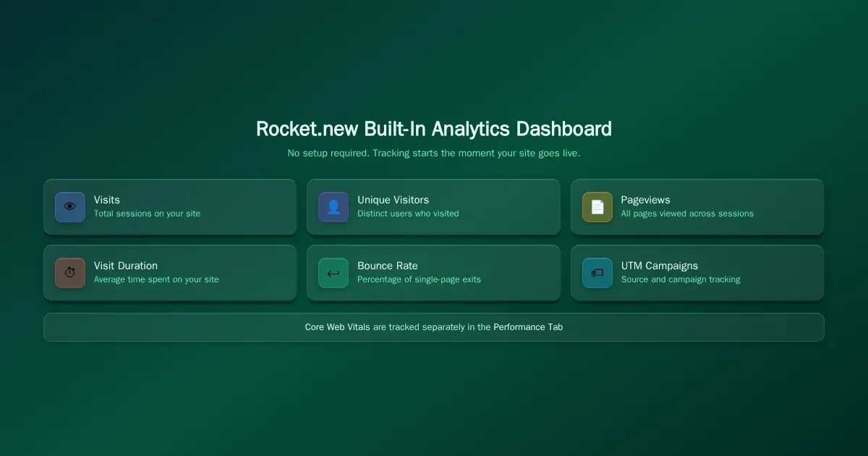Click the tag icon on UTM Campaigns card
Image resolution: width=868 pixels, height=456 pixels.
coord(597,273)
